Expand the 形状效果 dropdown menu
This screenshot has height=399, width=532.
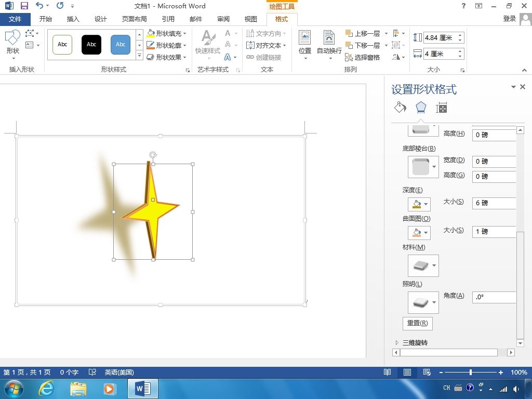[x=167, y=57]
